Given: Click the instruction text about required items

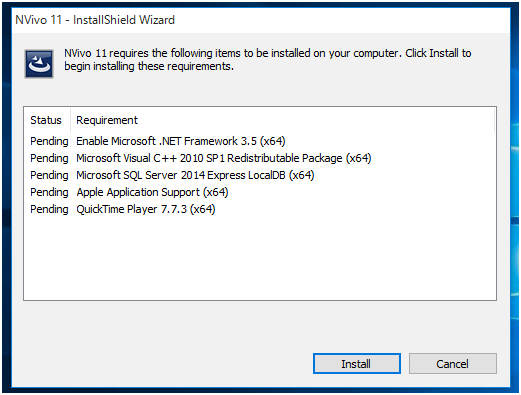Looking at the screenshot, I should (x=268, y=60).
